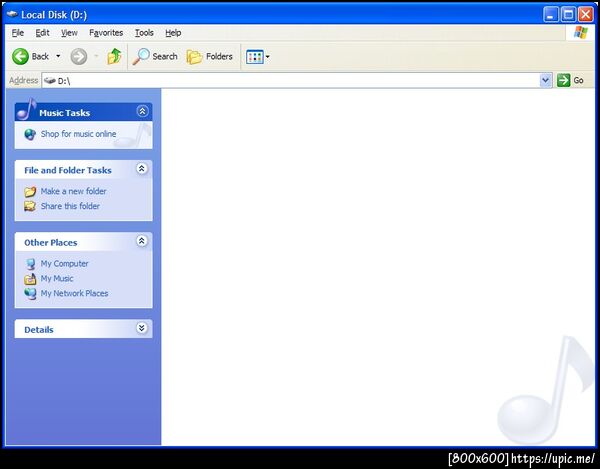Click the drive icon in the address bar
Image resolution: width=600 pixels, height=469 pixels.
coord(50,81)
